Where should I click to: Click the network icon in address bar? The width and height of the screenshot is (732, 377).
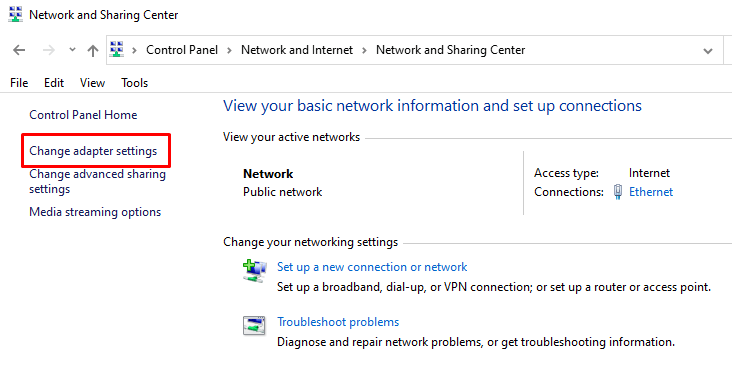click(x=116, y=49)
